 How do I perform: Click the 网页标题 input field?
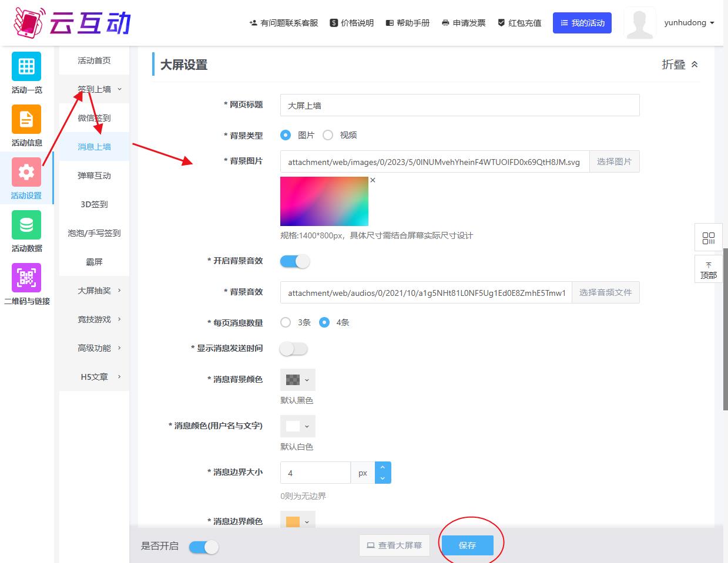[459, 106]
